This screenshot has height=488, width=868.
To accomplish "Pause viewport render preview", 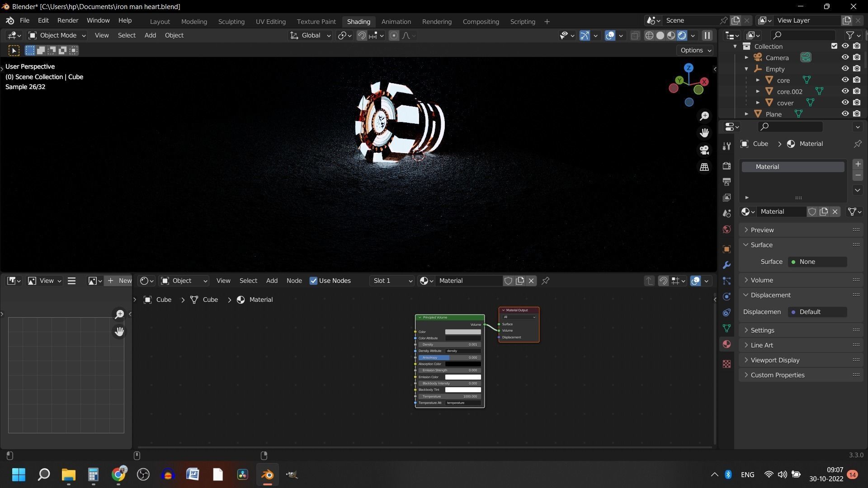I will pyautogui.click(x=707, y=36).
